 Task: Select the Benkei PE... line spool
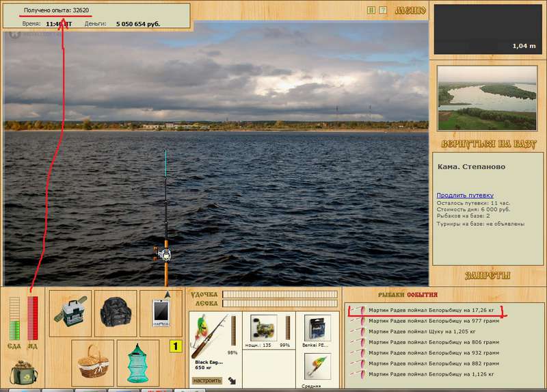pos(317,328)
